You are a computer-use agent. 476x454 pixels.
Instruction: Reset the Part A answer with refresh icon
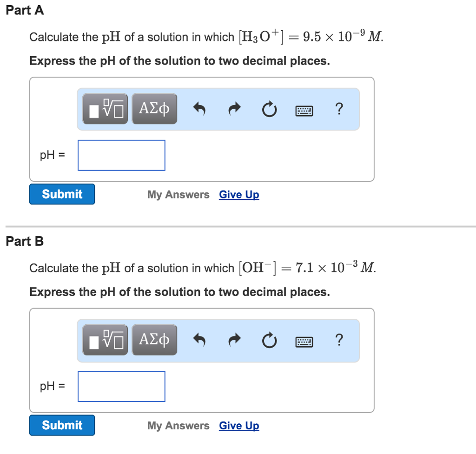[269, 109]
